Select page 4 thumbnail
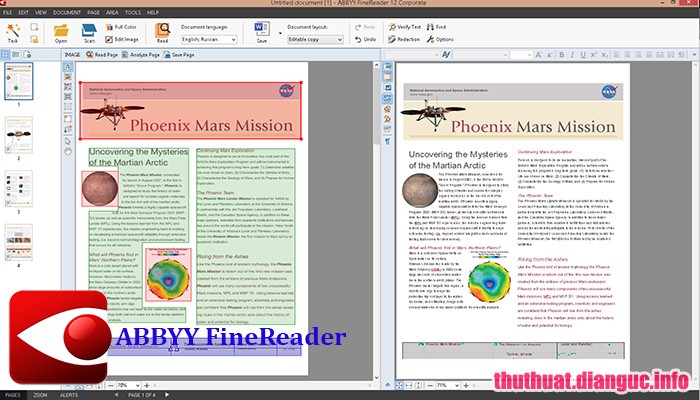The height and width of the screenshot is (400, 700). coord(19,242)
